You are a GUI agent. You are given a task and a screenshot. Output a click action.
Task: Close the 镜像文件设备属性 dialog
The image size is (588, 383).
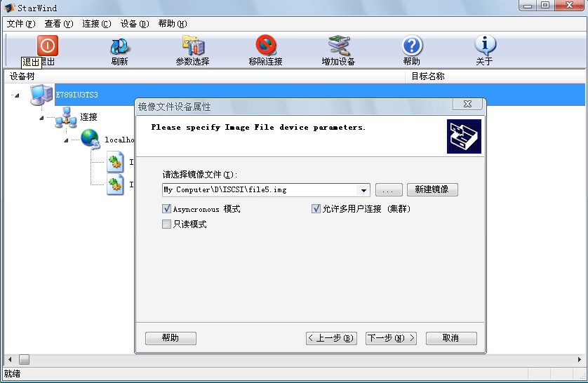tap(467, 104)
